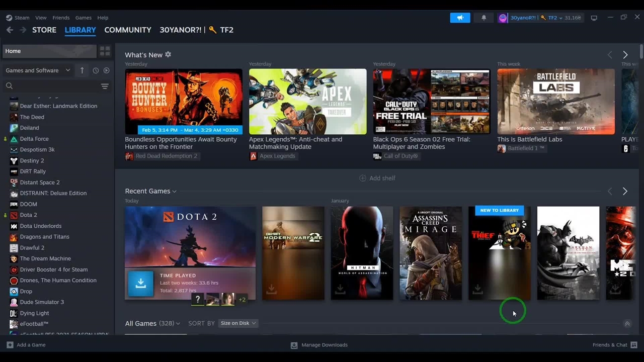Click the What's New settings gear

point(168,54)
